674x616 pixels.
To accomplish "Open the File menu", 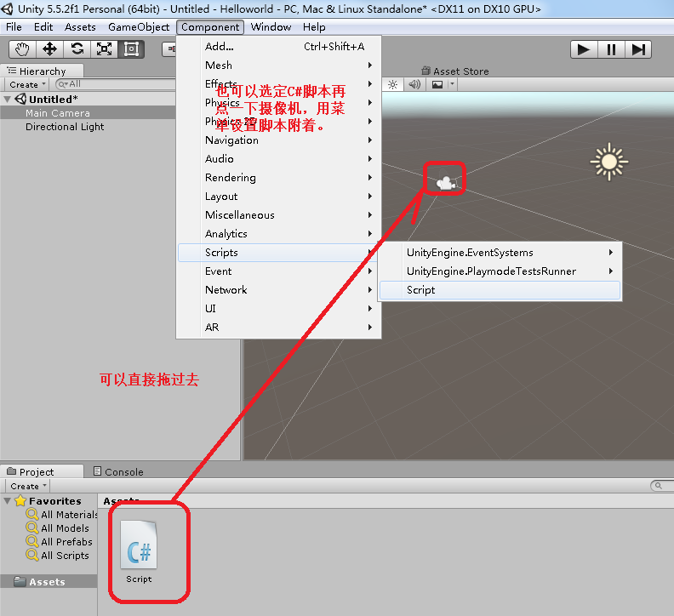I will click(14, 27).
